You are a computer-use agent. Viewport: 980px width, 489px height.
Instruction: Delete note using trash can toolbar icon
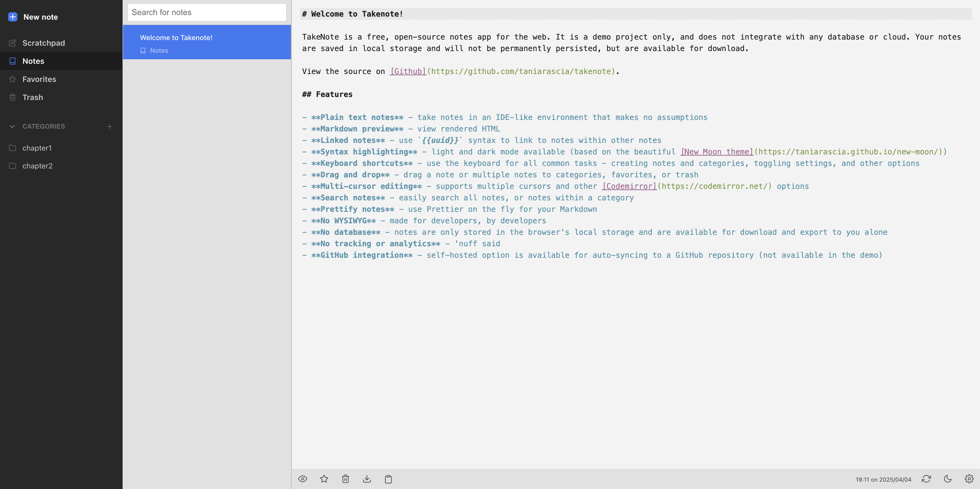point(346,479)
